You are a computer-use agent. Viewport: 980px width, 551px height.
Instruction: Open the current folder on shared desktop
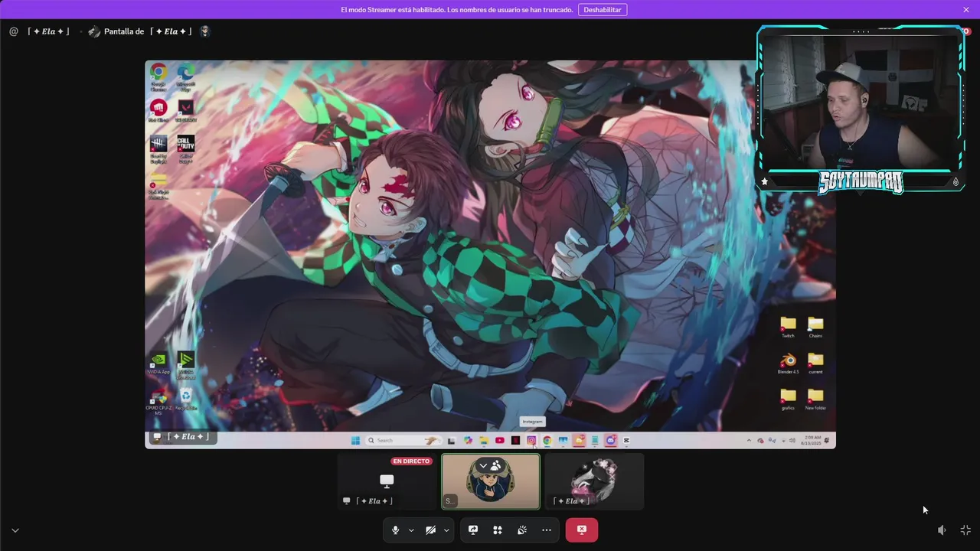[x=815, y=364]
